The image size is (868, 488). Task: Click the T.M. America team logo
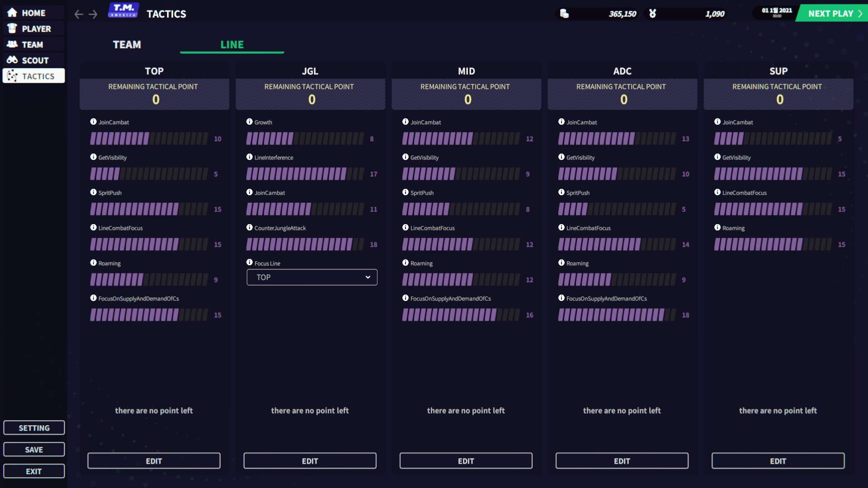(x=123, y=10)
